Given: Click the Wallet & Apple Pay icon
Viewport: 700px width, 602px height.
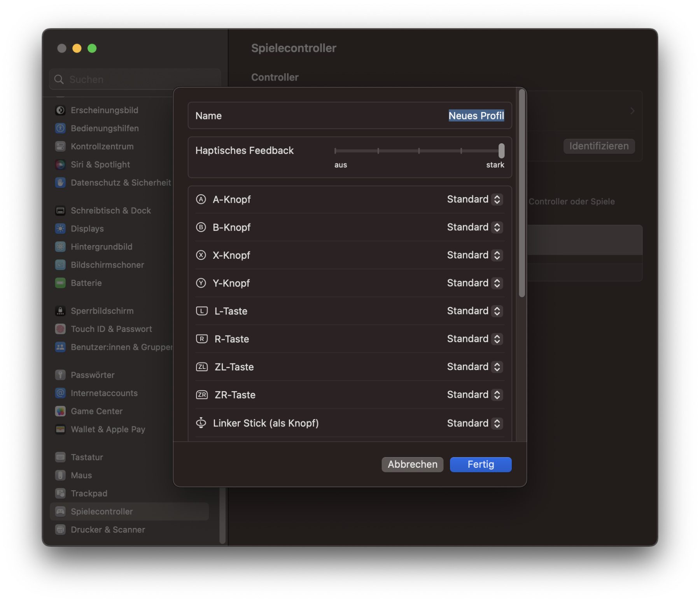Looking at the screenshot, I should [60, 429].
